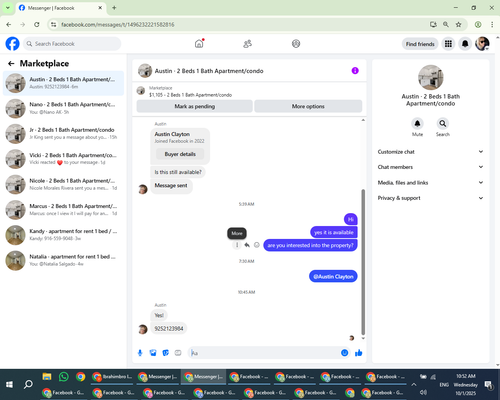Open the notifications bell in top bar
Screen dimensions: 500x400
point(465,44)
